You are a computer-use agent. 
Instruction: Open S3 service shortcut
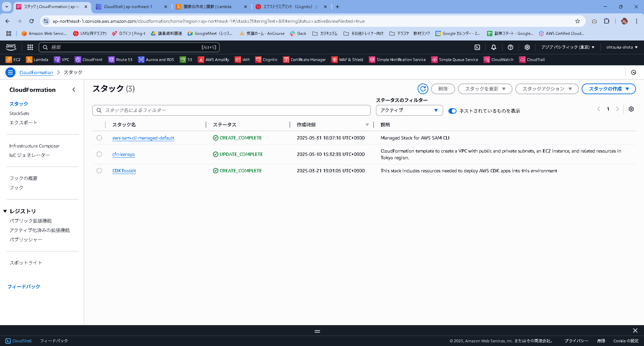186,60
